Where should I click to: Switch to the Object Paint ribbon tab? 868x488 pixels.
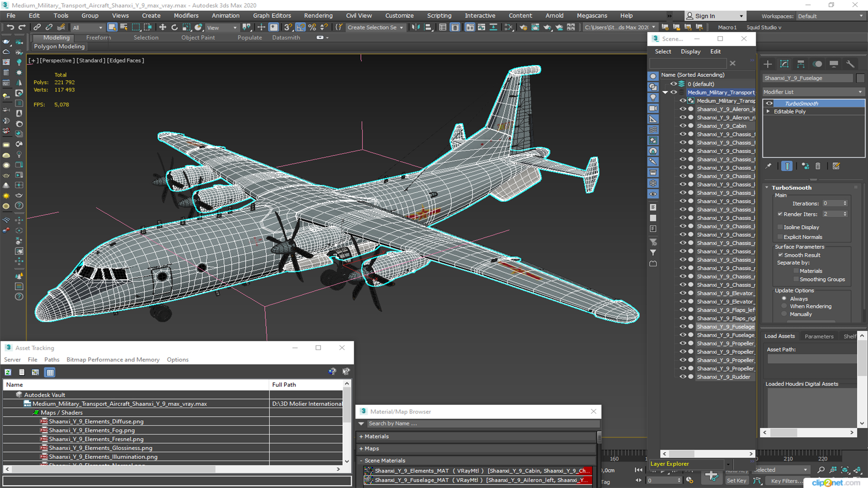tap(198, 38)
